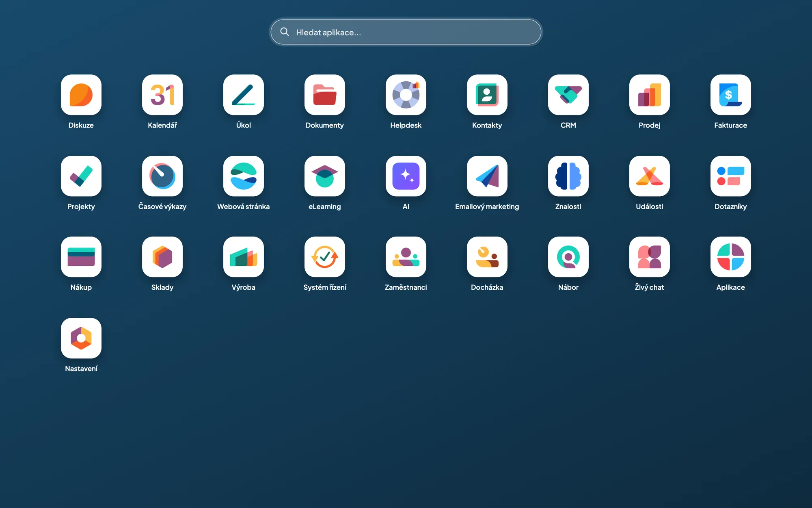Image resolution: width=812 pixels, height=508 pixels.
Task: Open the Výroba app
Action: click(x=244, y=257)
